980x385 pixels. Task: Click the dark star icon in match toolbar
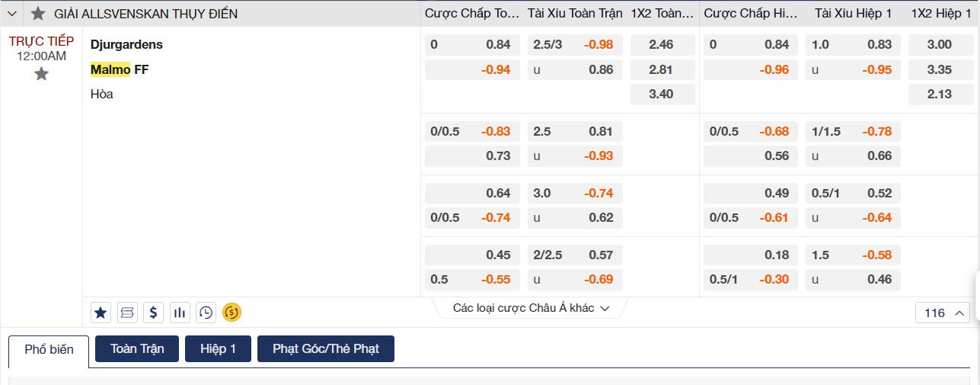(101, 312)
